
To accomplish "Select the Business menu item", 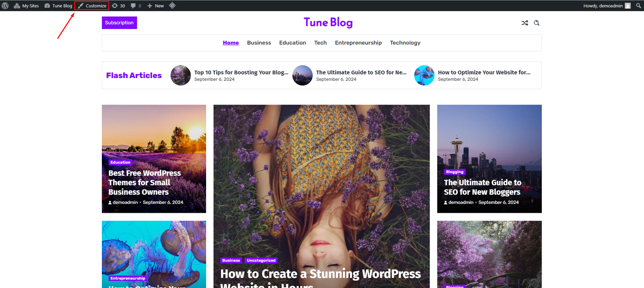I will tap(259, 43).
